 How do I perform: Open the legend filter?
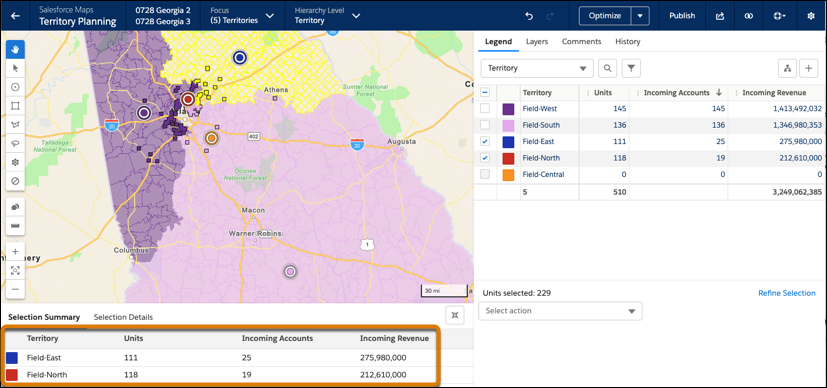coord(631,68)
